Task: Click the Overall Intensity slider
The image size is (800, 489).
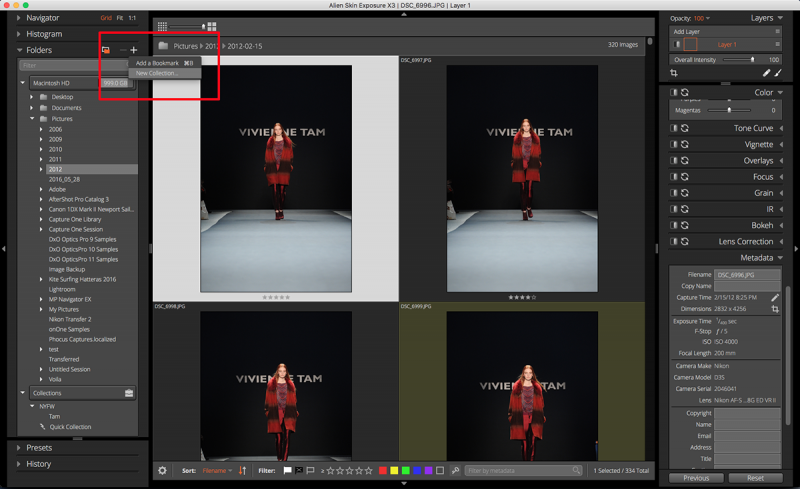Action: click(x=738, y=60)
